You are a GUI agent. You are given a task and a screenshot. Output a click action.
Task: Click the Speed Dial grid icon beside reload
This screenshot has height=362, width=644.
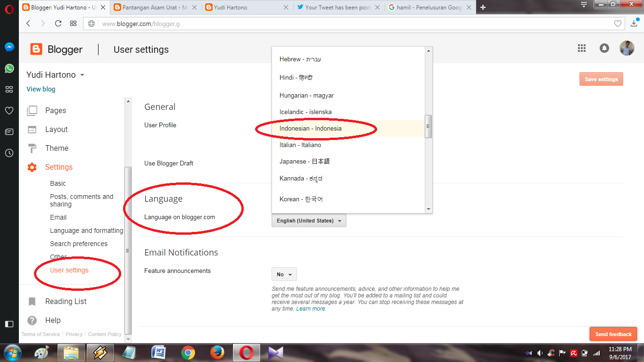coord(73,24)
